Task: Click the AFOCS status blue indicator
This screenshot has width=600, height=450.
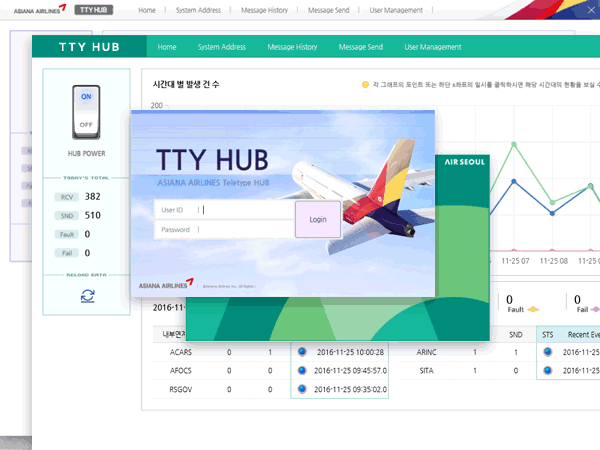Action: pyautogui.click(x=302, y=370)
